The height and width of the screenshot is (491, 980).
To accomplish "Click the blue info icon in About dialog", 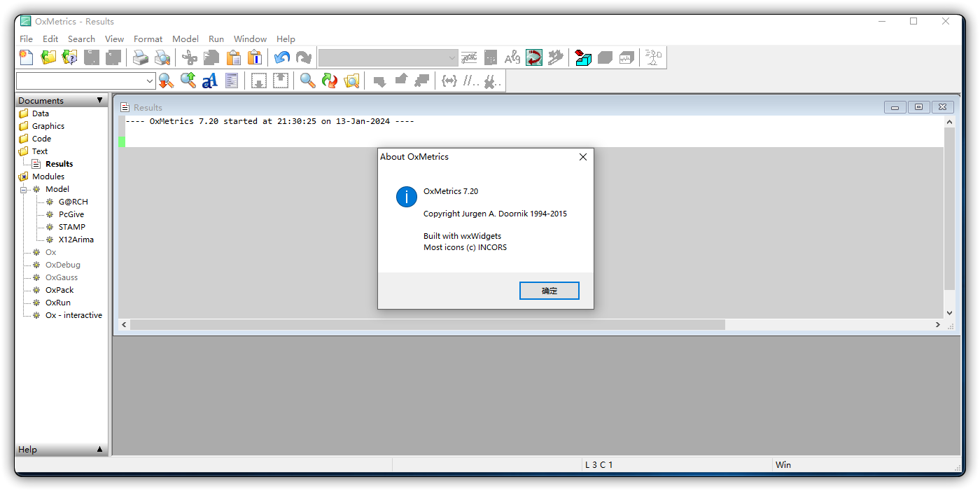I will [407, 197].
